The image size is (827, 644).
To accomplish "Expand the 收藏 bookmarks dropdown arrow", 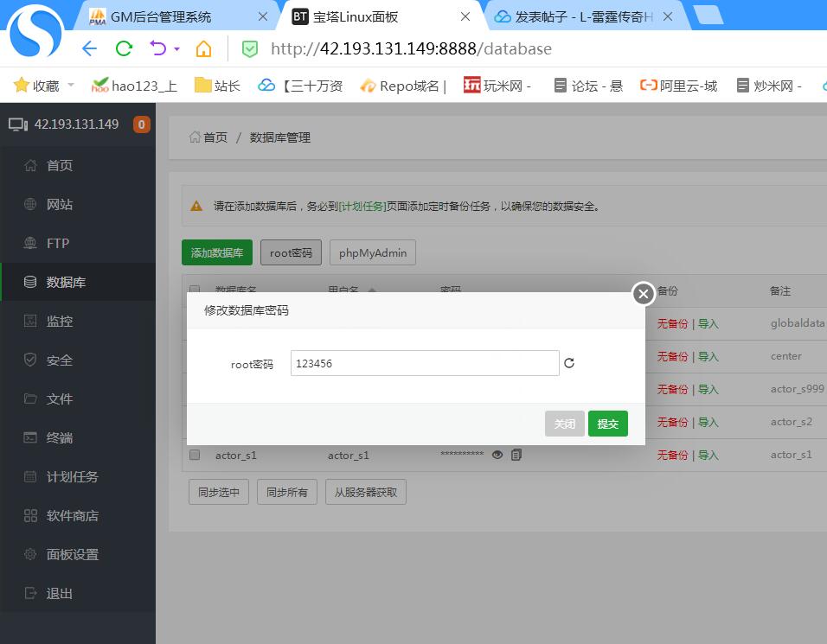I will pos(71,86).
